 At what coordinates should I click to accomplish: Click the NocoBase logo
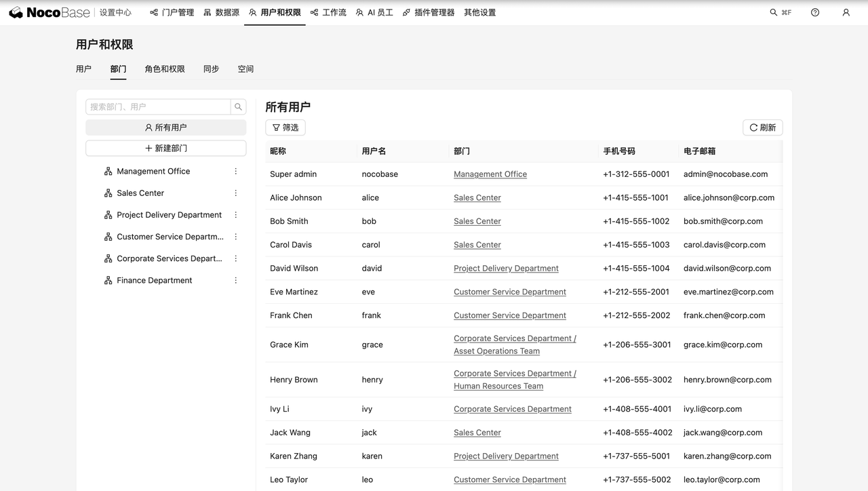pyautogui.click(x=49, y=12)
